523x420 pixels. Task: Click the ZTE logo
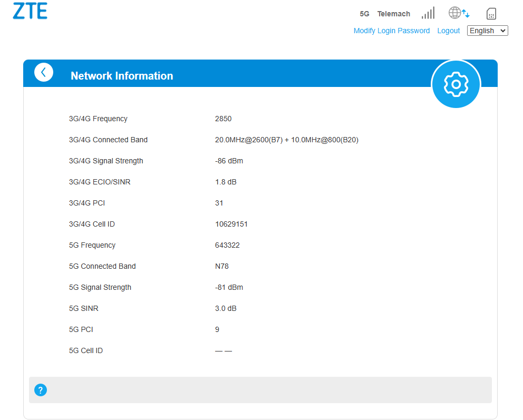click(x=30, y=11)
